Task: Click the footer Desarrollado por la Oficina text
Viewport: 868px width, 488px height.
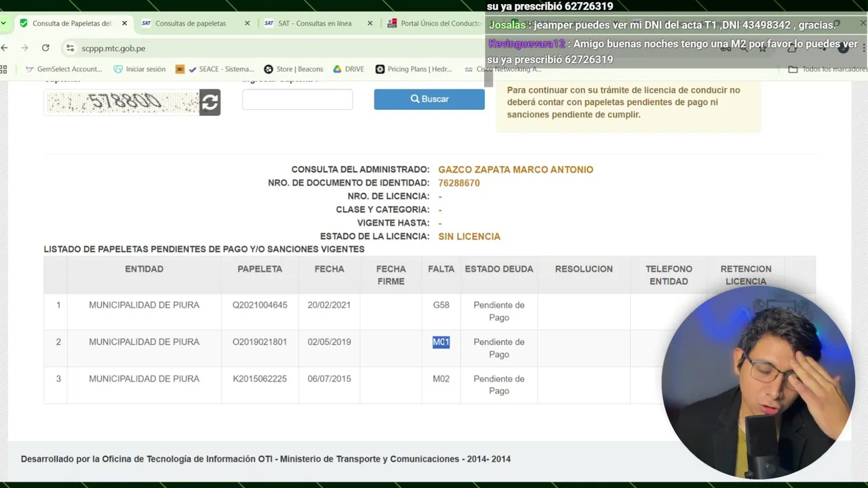Action: 266,459
